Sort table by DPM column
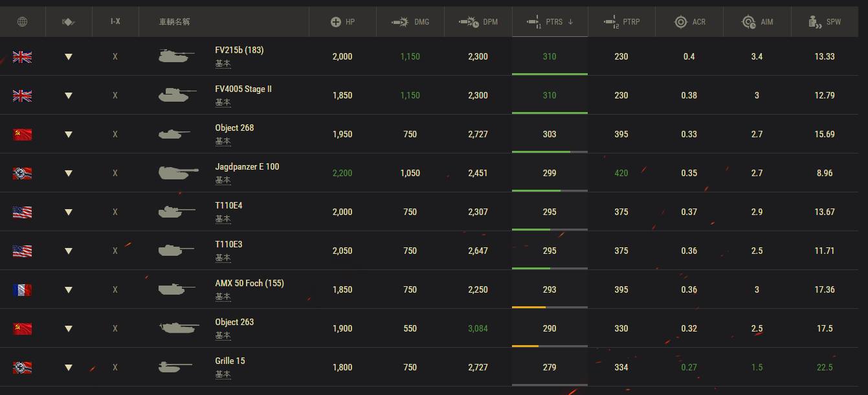Viewport: 868px width, 395px height. point(478,22)
